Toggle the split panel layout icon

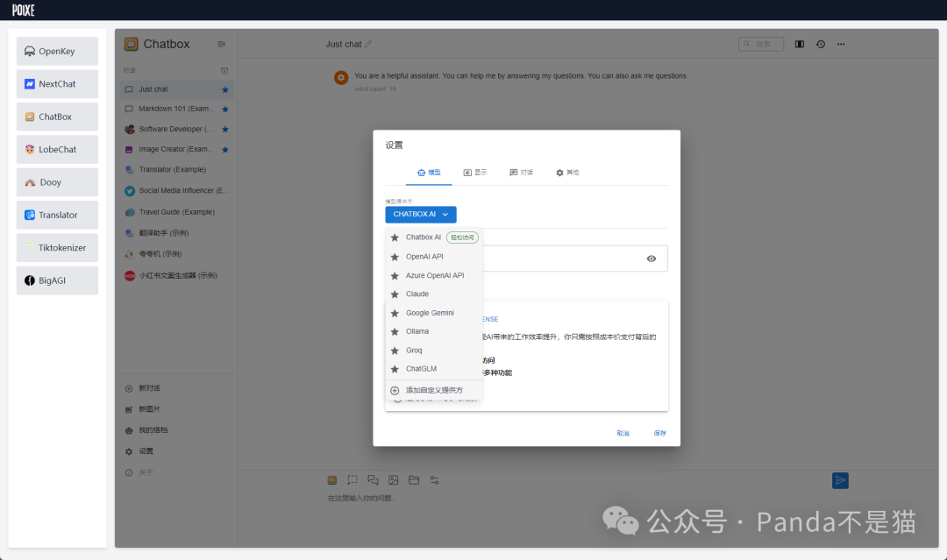[x=800, y=44]
